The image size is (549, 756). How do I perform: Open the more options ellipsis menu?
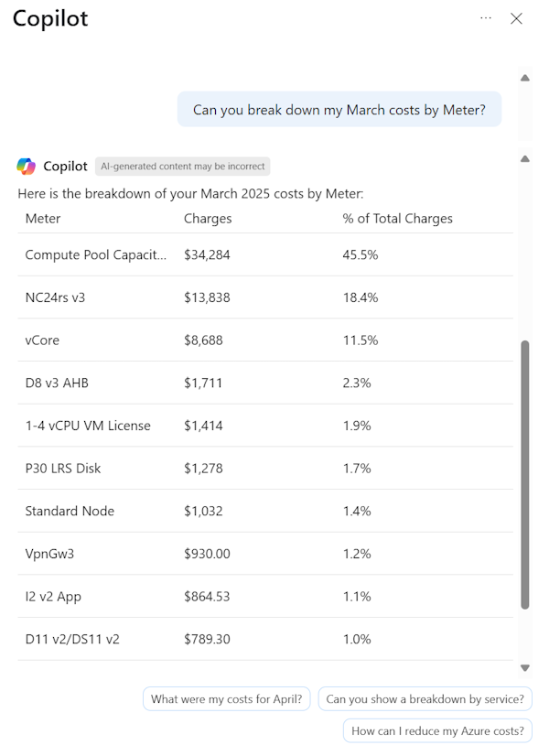pos(486,18)
